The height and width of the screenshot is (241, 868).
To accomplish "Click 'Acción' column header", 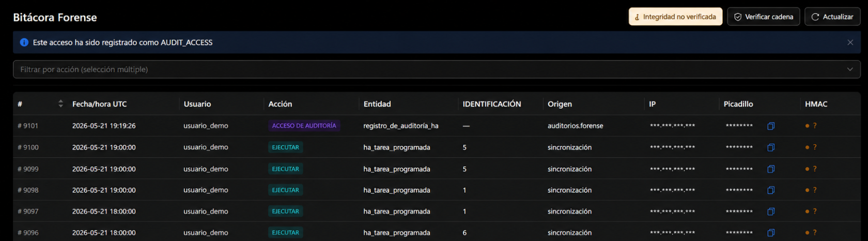I will click(x=280, y=104).
